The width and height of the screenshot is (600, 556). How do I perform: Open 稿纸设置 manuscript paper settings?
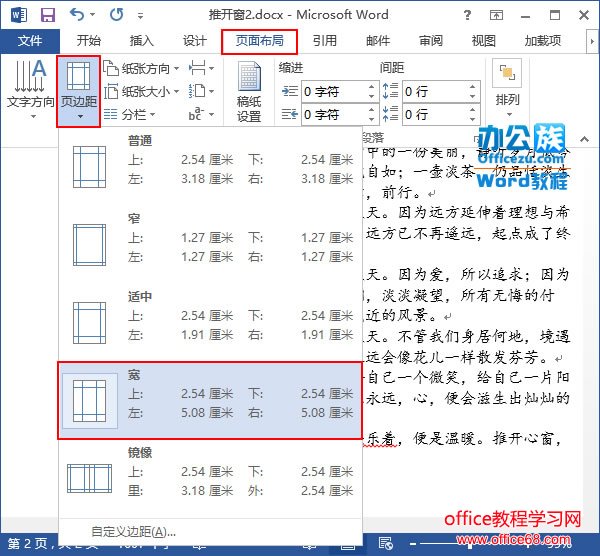(x=249, y=92)
